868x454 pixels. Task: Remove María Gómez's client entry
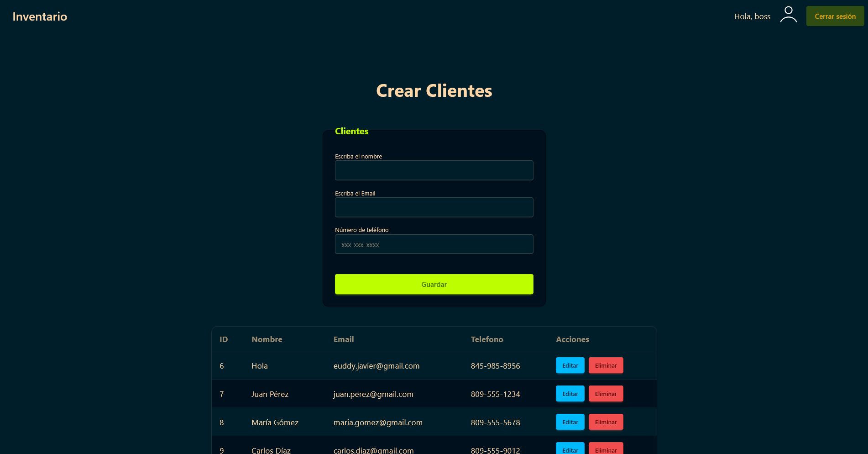click(x=606, y=422)
